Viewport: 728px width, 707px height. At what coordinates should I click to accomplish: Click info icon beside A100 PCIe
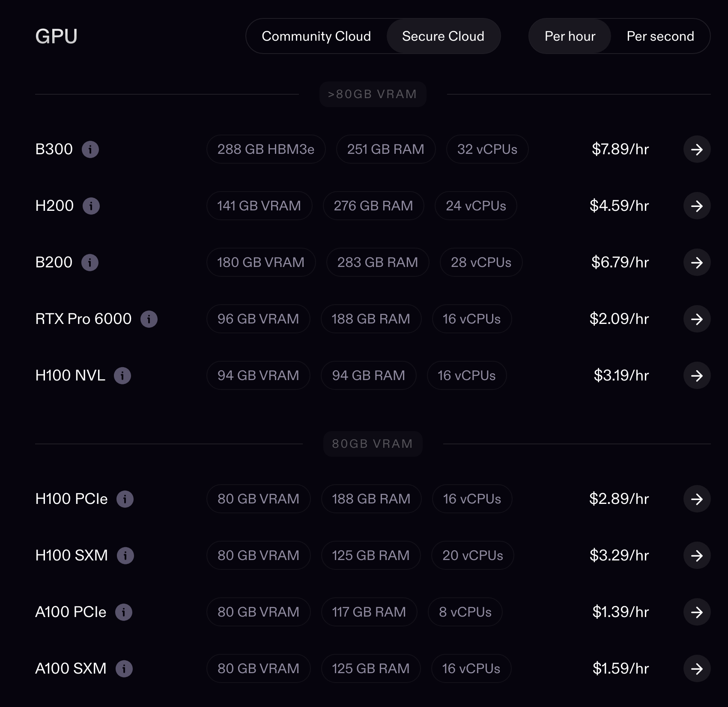pyautogui.click(x=124, y=612)
